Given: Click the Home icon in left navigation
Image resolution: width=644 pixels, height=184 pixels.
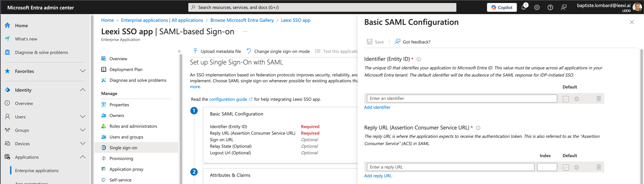Looking at the screenshot, I should (x=7, y=26).
